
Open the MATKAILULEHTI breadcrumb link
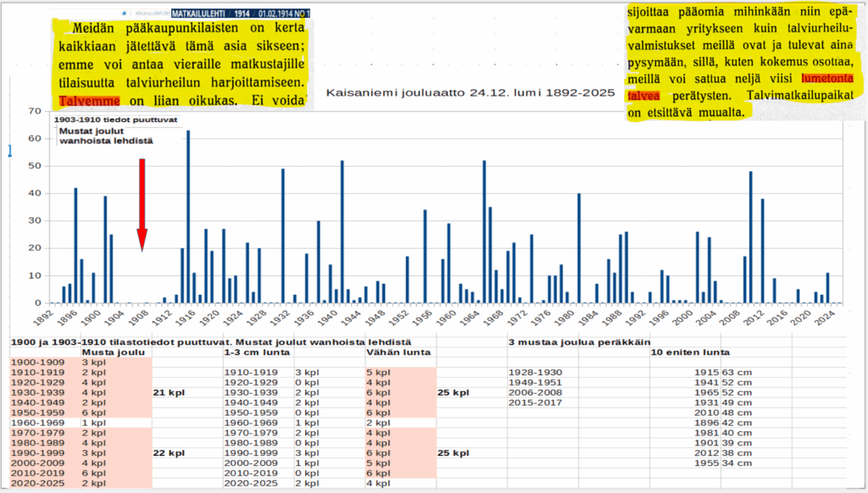[200, 14]
